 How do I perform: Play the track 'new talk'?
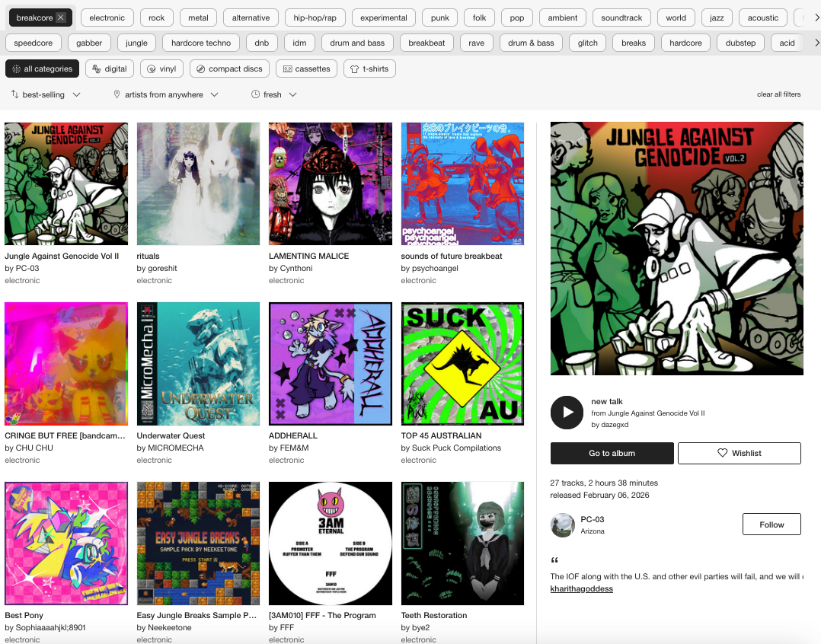[x=567, y=412]
